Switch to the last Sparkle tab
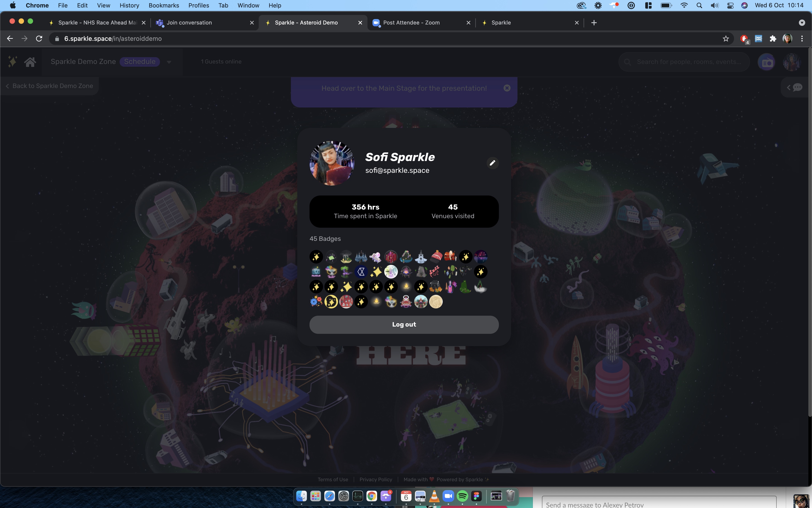The image size is (812, 508). point(530,22)
